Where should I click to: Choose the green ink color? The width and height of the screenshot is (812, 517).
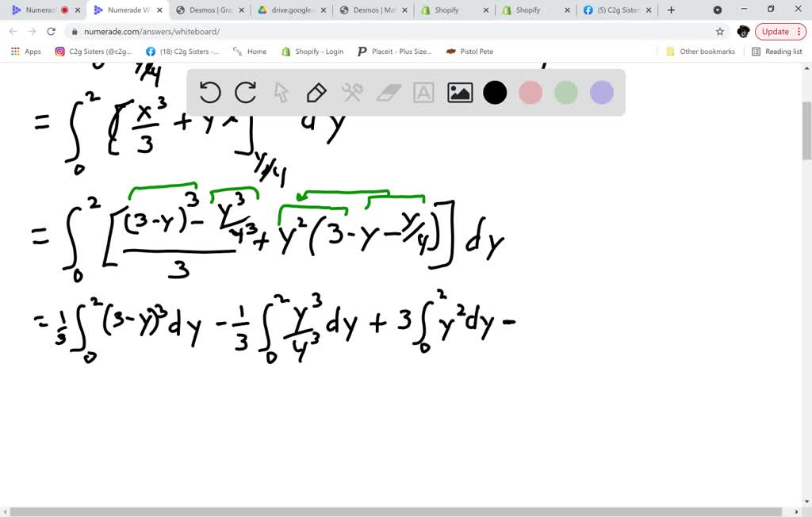566,93
